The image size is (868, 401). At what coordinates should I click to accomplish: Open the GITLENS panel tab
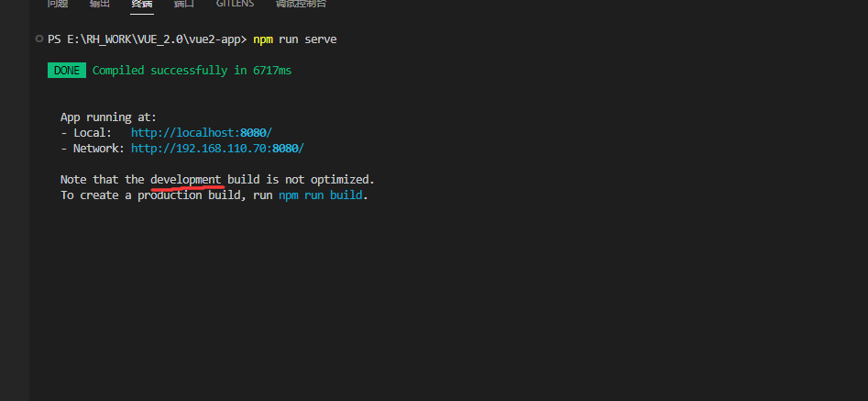[x=236, y=4]
